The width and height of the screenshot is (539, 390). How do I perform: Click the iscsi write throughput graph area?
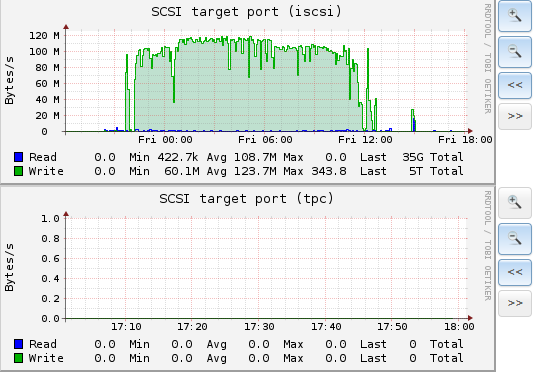point(266,81)
